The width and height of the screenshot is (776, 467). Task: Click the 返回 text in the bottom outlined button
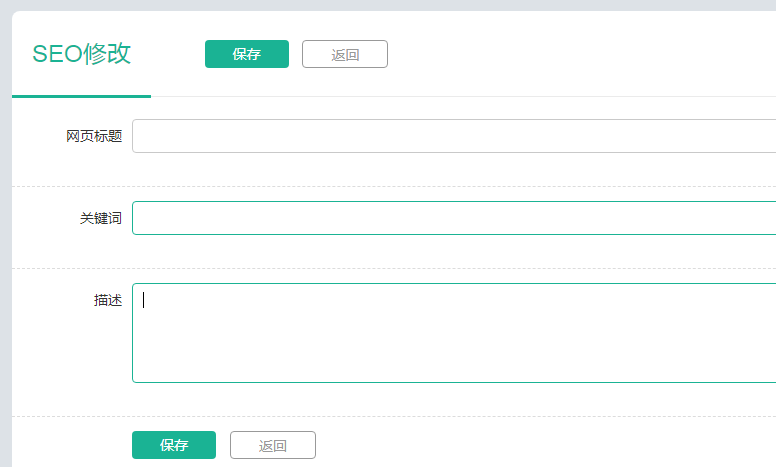[x=273, y=446]
